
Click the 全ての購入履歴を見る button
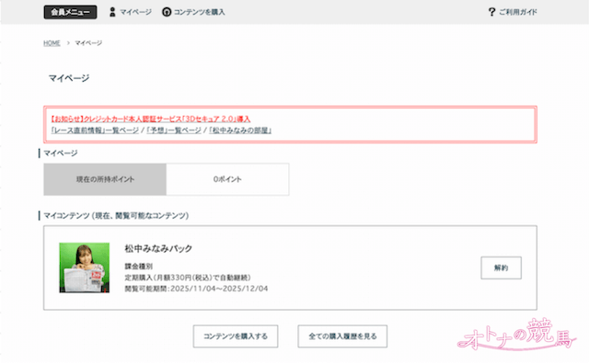point(342,336)
